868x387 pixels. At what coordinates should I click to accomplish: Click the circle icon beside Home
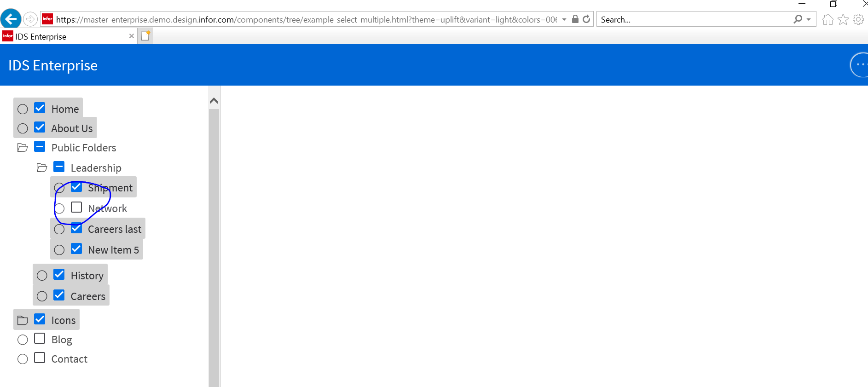[23, 109]
